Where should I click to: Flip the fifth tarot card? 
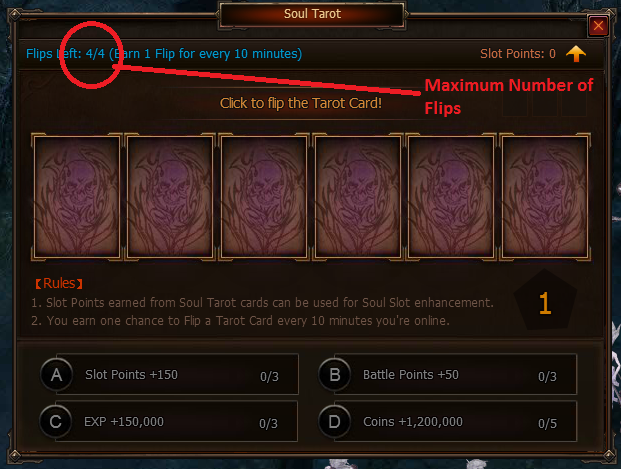[x=451, y=197]
